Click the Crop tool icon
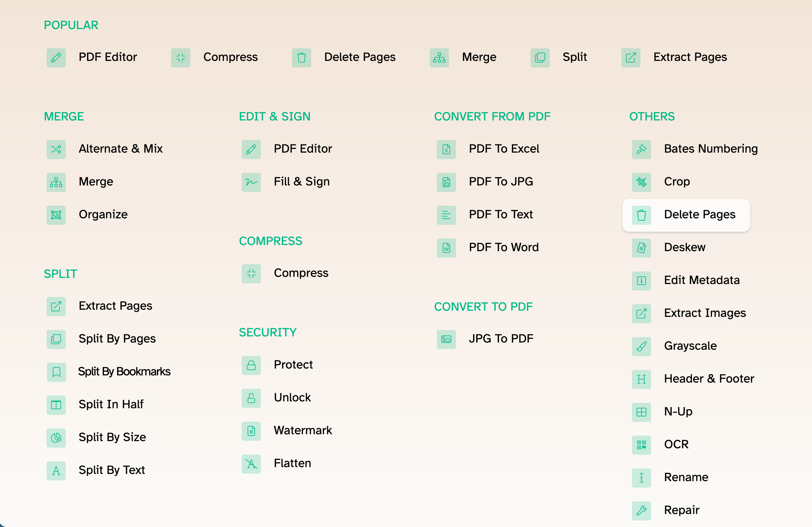812x527 pixels. [x=641, y=182]
